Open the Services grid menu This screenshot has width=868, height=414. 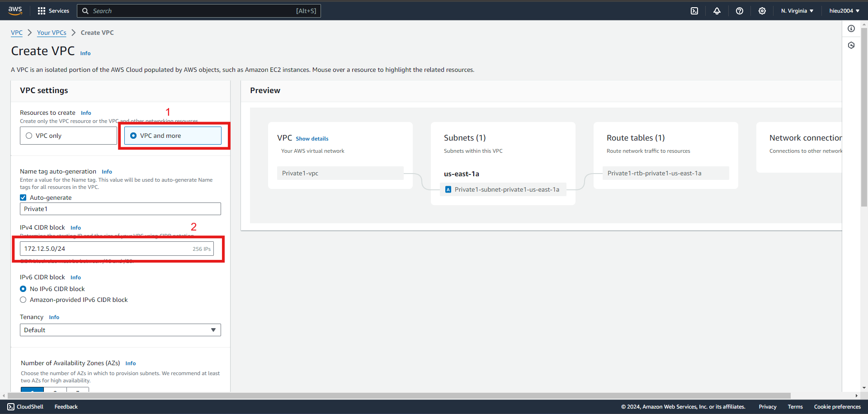(x=53, y=11)
